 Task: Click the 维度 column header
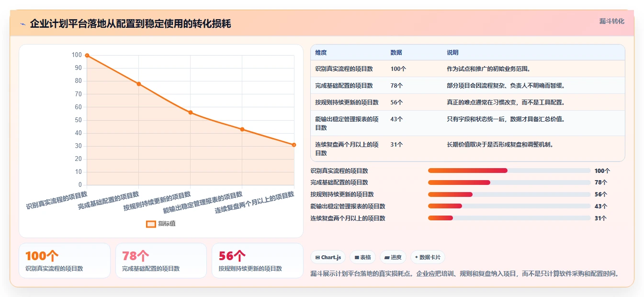click(x=321, y=53)
